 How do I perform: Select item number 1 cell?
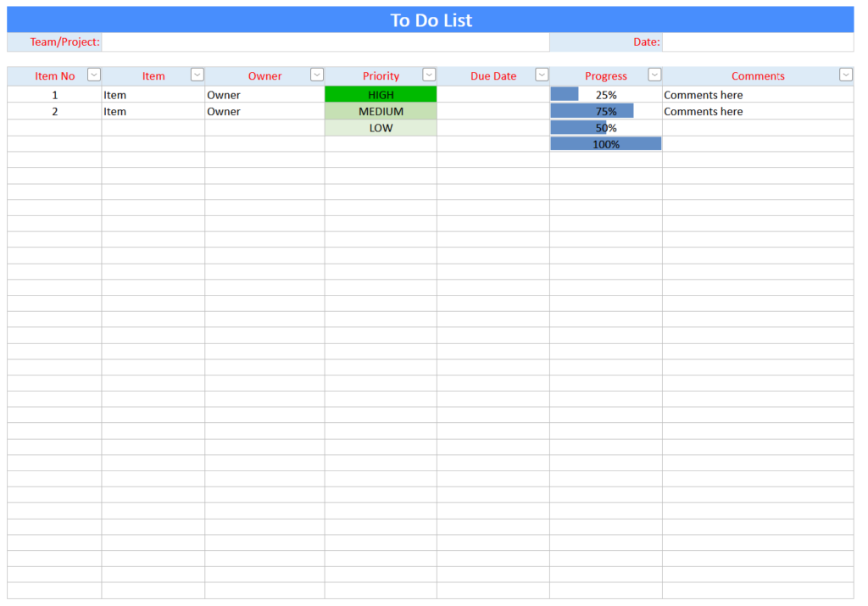pyautogui.click(x=54, y=95)
